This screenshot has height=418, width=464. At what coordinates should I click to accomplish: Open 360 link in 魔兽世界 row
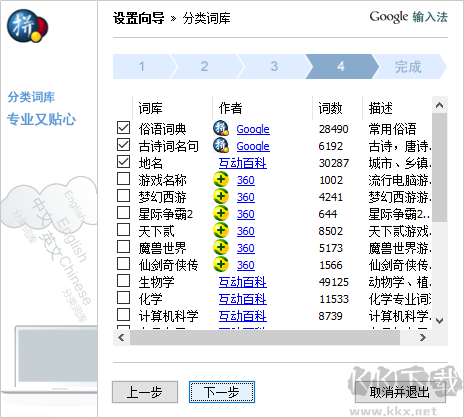pos(246,248)
